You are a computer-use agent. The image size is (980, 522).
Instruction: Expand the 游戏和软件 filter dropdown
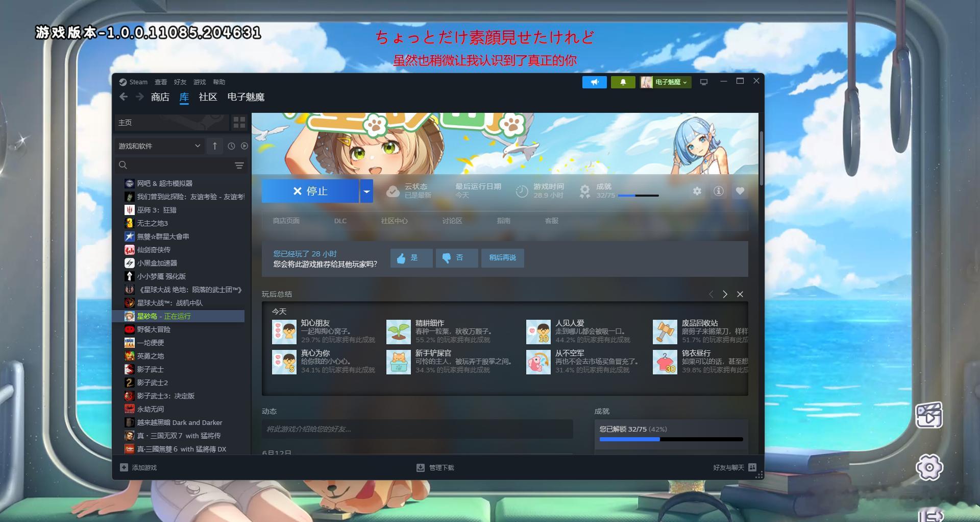[x=160, y=146]
